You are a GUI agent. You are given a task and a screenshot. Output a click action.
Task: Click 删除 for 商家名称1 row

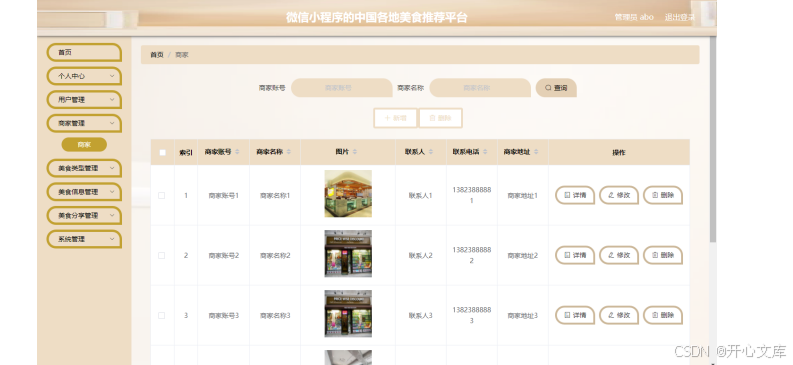click(663, 195)
